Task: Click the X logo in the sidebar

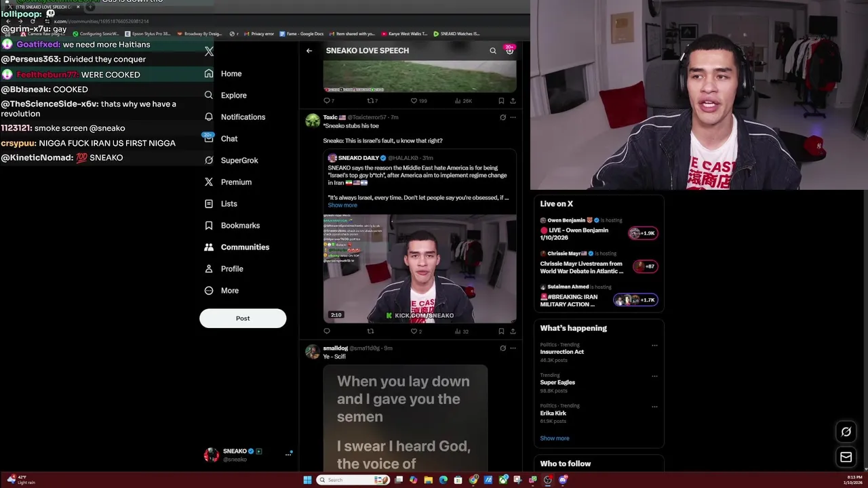Action: (209, 52)
